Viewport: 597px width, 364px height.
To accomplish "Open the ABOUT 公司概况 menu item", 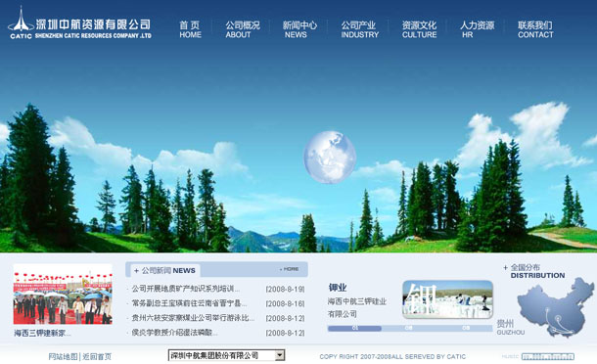I will point(242,29).
